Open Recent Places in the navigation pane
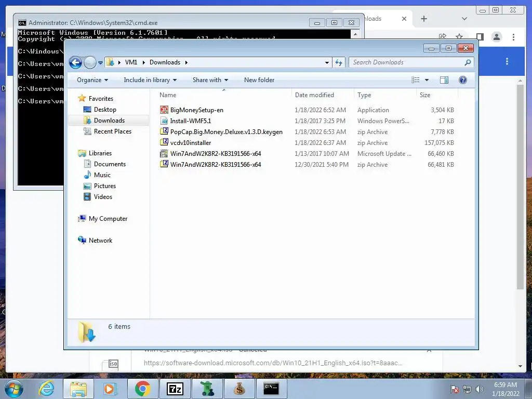Screen dimensions: 532x399 (112, 131)
